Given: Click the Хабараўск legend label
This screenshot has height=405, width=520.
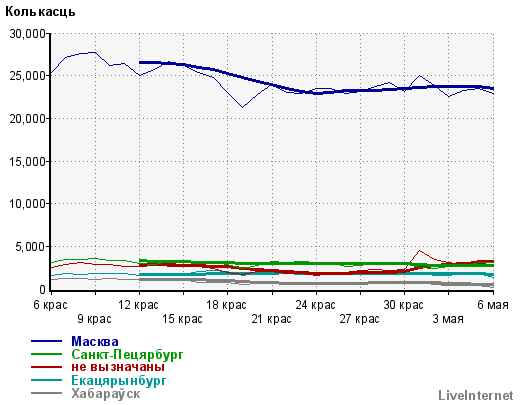Looking at the screenshot, I should click(x=105, y=394).
